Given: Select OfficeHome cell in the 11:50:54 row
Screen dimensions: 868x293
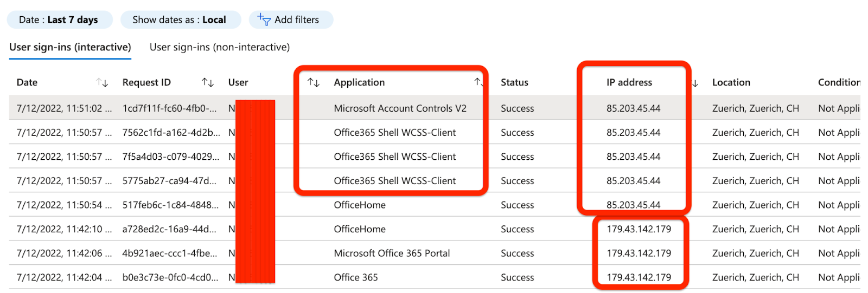Looking at the screenshot, I should (x=360, y=205).
